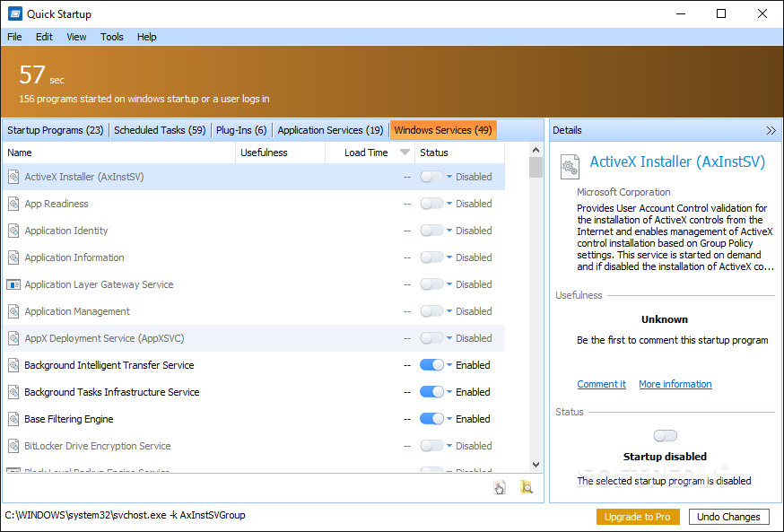Open status dropdown arrow for Application Identity
The height and width of the screenshot is (532, 784).
point(449,231)
